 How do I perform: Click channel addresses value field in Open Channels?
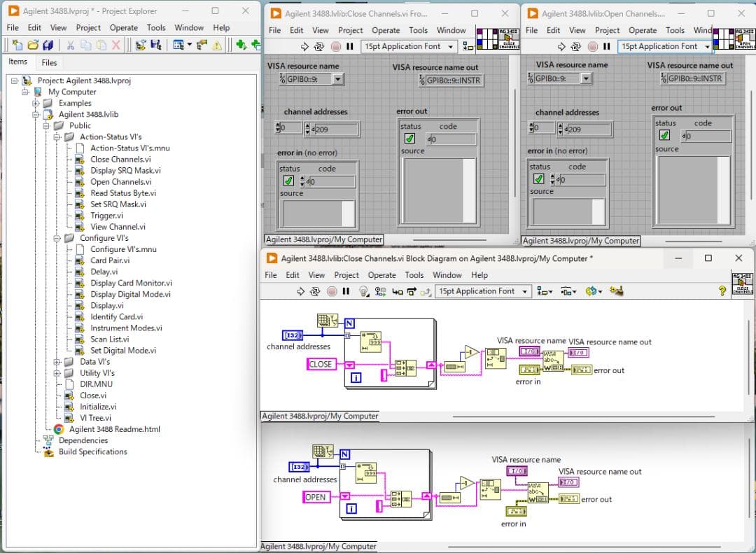pyautogui.click(x=586, y=129)
